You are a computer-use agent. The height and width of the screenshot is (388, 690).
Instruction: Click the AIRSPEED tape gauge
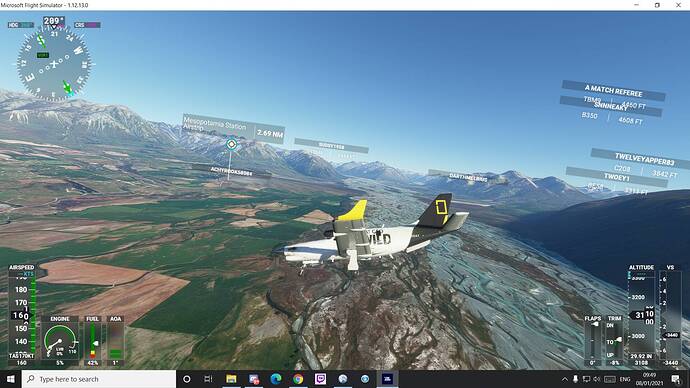pyautogui.click(x=22, y=315)
